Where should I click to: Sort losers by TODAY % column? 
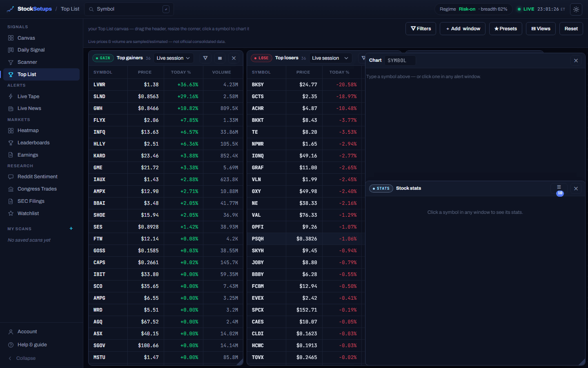339,72
